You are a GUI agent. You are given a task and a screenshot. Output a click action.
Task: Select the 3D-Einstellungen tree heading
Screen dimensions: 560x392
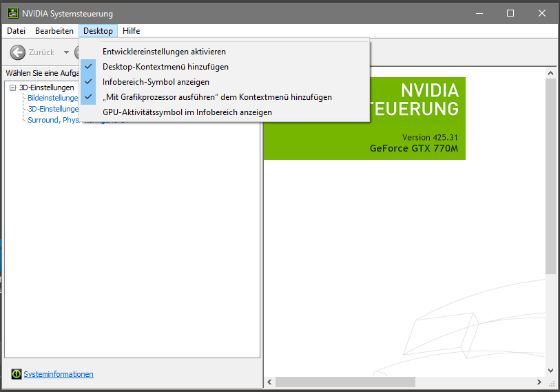pos(46,87)
